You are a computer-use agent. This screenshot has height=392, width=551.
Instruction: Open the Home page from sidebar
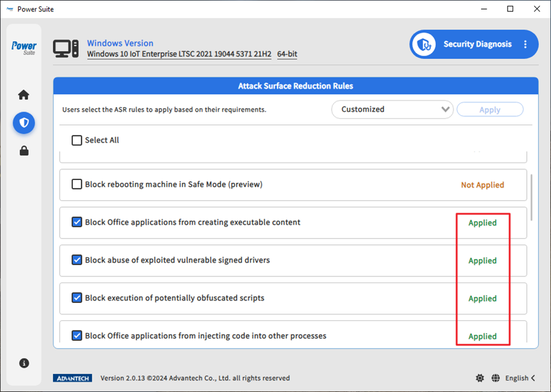pyautogui.click(x=23, y=95)
